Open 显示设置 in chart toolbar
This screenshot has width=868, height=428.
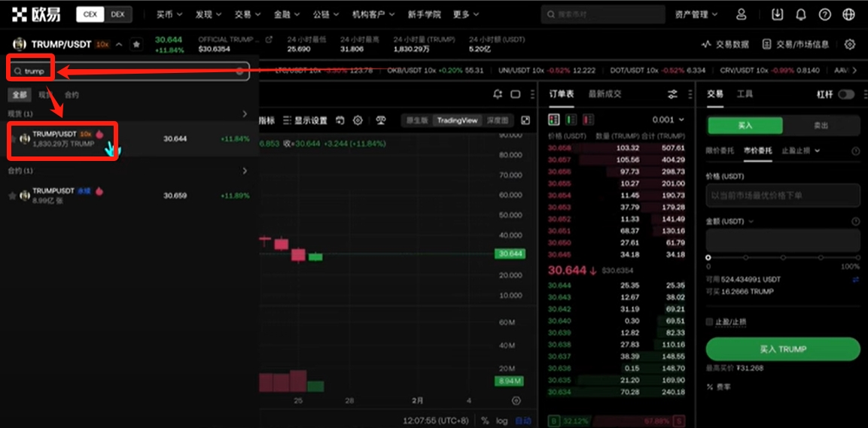point(304,120)
